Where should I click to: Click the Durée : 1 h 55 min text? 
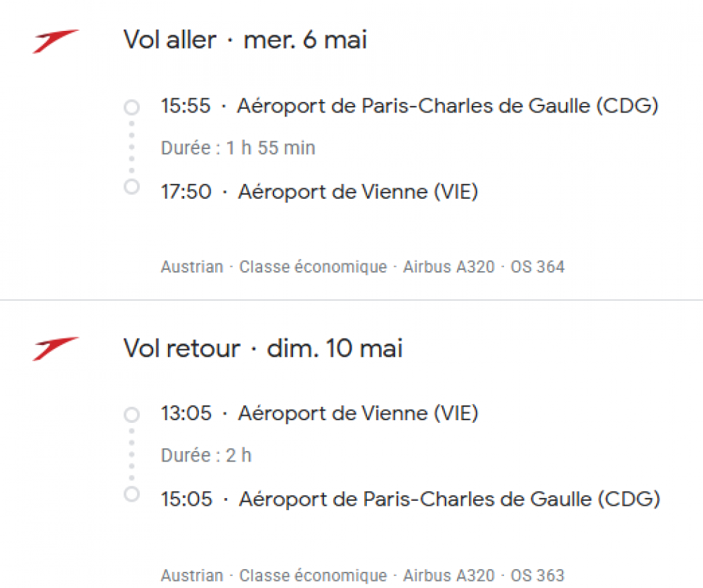tap(238, 148)
